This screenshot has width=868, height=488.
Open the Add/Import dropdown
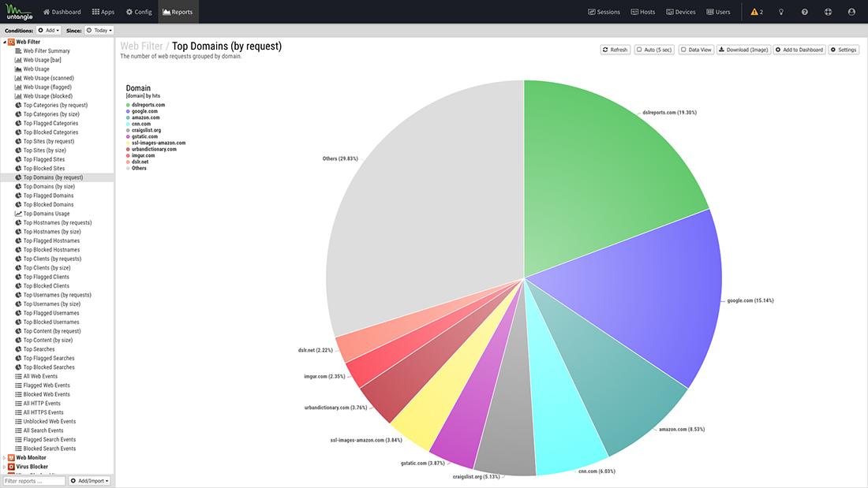click(90, 481)
